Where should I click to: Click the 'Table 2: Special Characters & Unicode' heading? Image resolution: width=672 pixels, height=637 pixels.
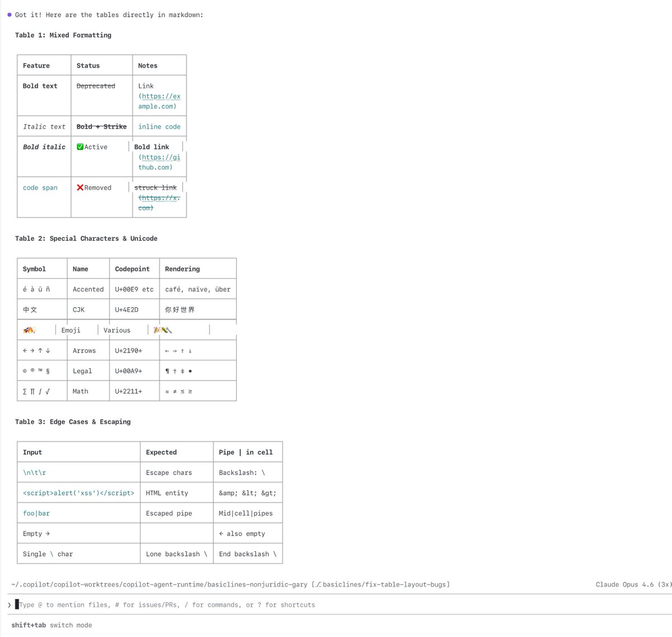86,238
